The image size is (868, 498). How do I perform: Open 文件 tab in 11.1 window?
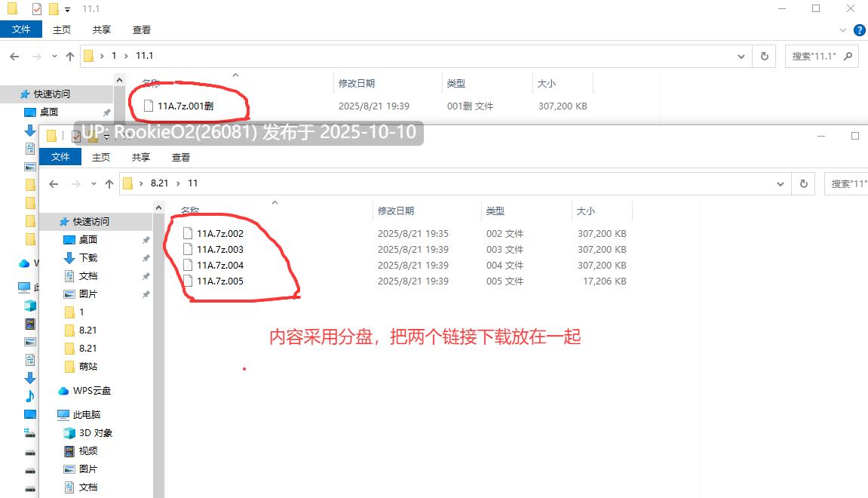[x=21, y=29]
